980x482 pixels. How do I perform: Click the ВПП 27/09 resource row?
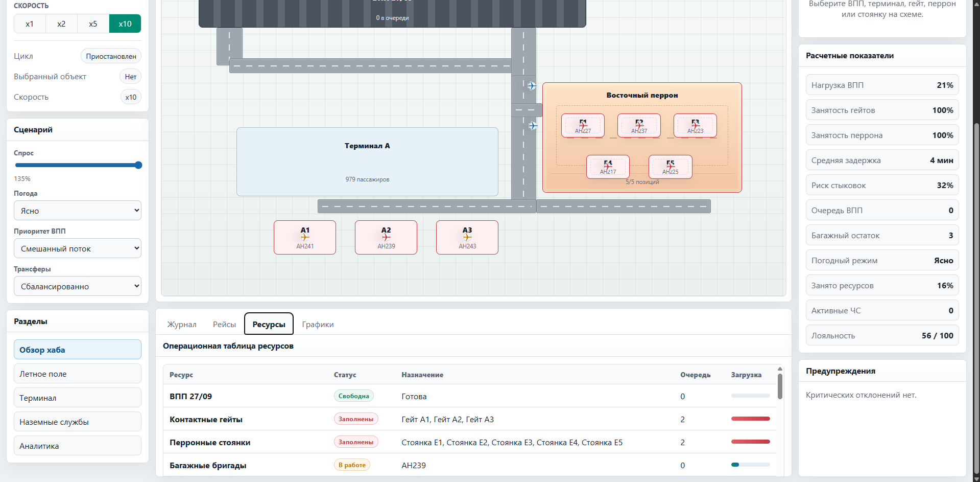470,396
